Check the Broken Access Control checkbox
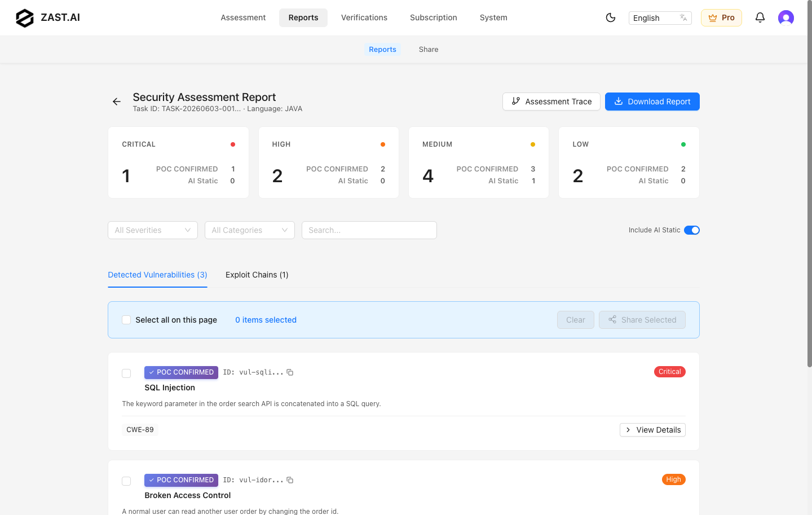This screenshot has width=812, height=515. click(126, 481)
